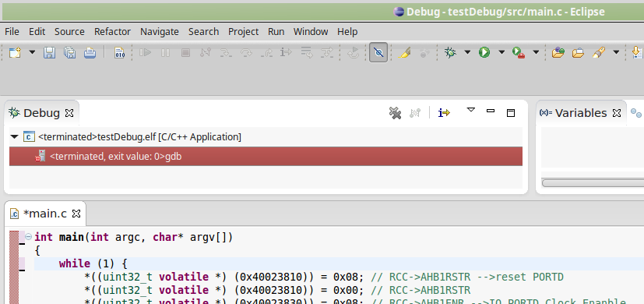Maximize the Debug view panel
644x304 pixels.
(511, 113)
